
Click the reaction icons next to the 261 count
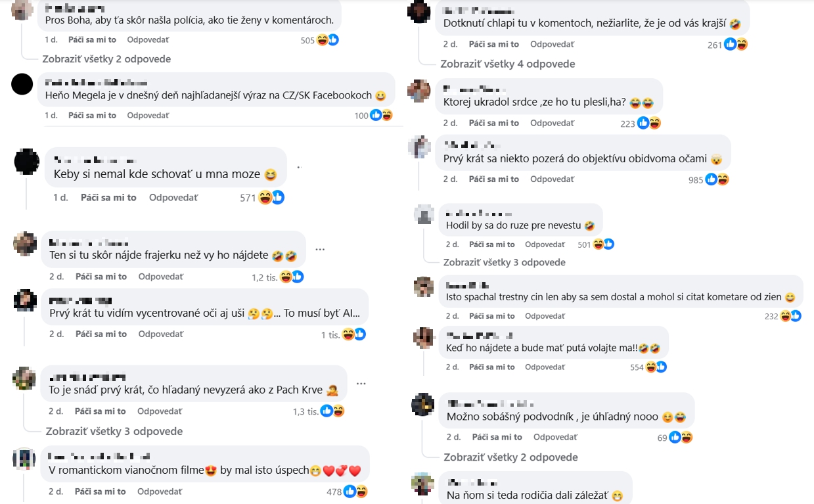coord(736,44)
